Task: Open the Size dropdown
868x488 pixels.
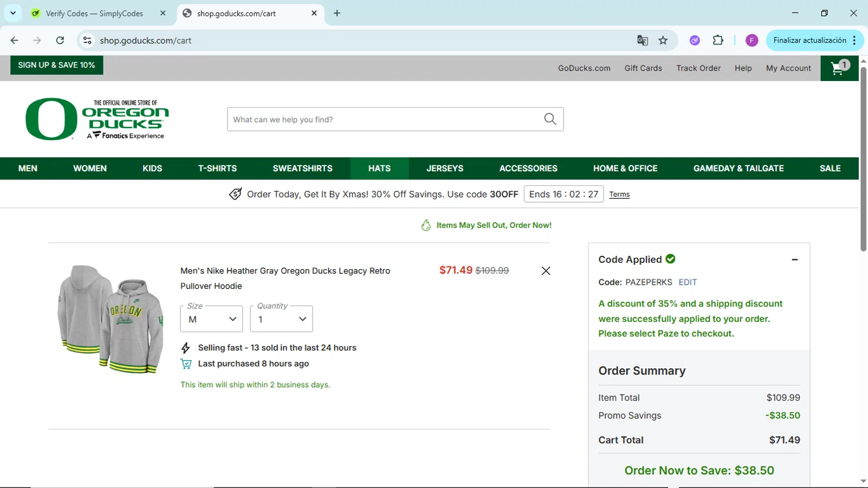Action: 212,319
